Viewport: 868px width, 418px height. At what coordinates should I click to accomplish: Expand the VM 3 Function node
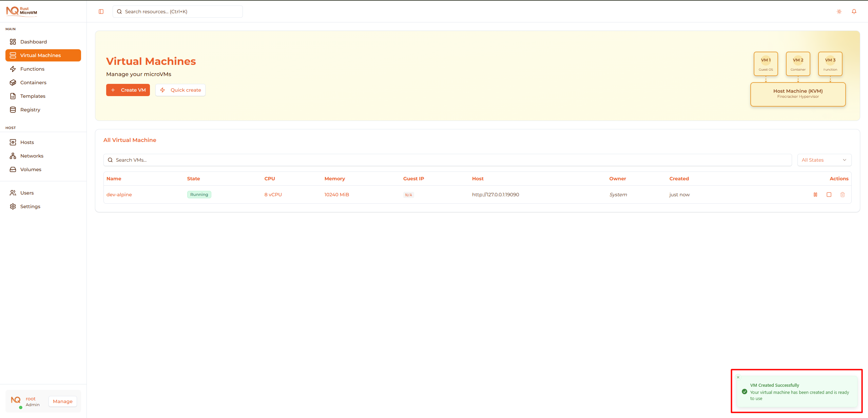pyautogui.click(x=830, y=63)
